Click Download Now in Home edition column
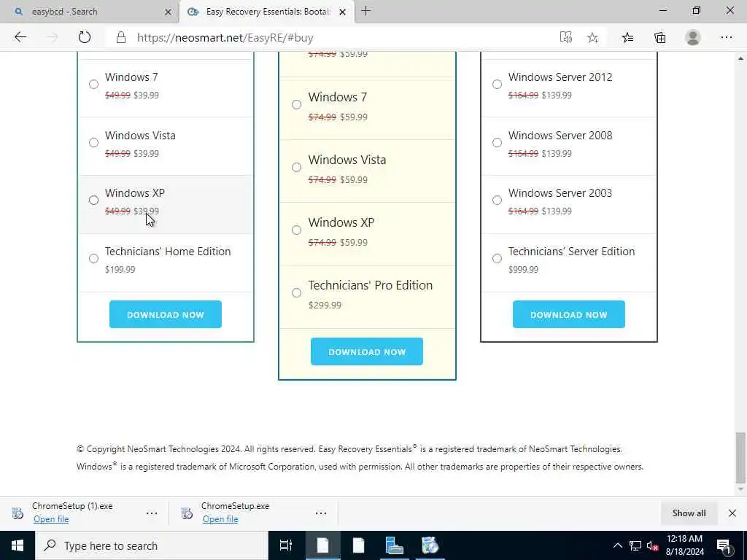 click(166, 314)
